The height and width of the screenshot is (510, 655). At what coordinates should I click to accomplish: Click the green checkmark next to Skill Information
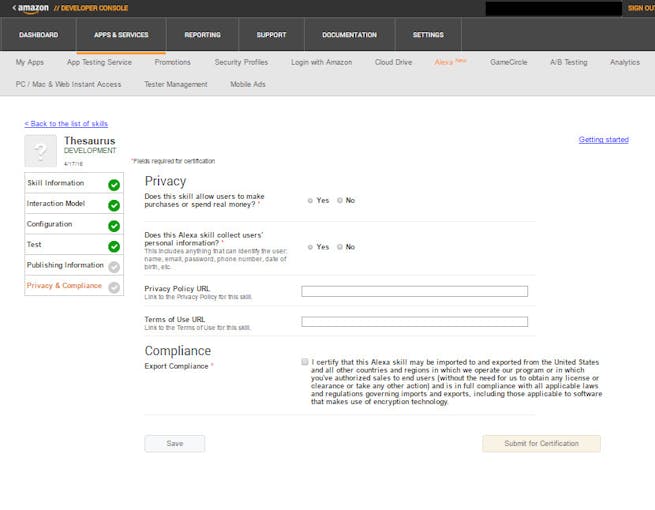(114, 185)
